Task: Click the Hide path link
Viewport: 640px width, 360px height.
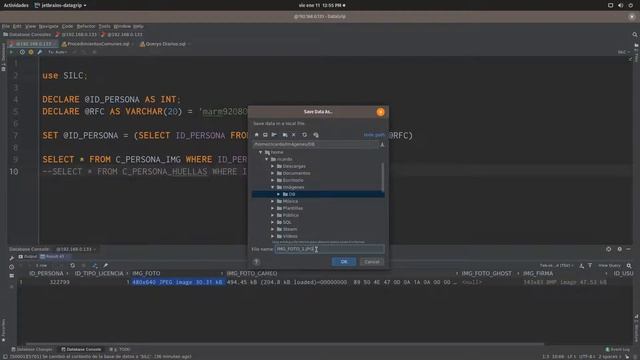Action: click(x=374, y=135)
